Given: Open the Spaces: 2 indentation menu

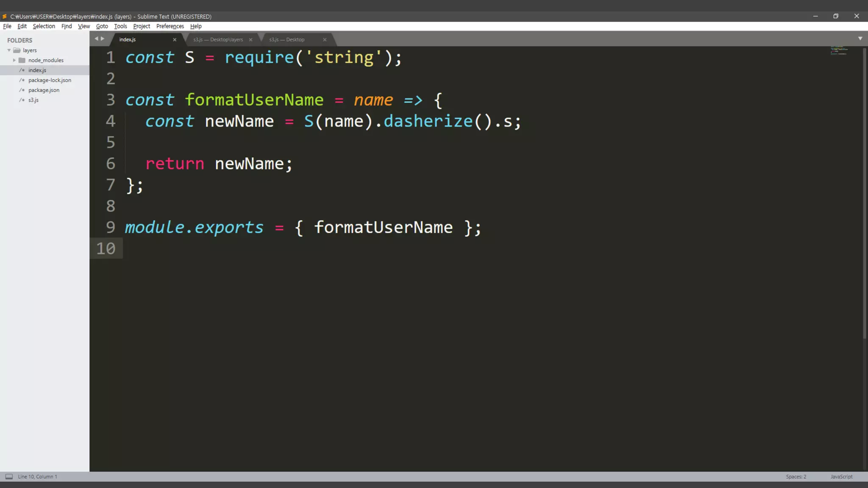Looking at the screenshot, I should pyautogui.click(x=796, y=477).
